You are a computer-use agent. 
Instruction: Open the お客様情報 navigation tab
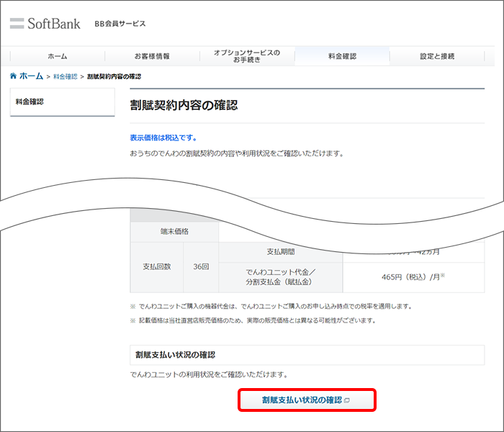coord(152,56)
